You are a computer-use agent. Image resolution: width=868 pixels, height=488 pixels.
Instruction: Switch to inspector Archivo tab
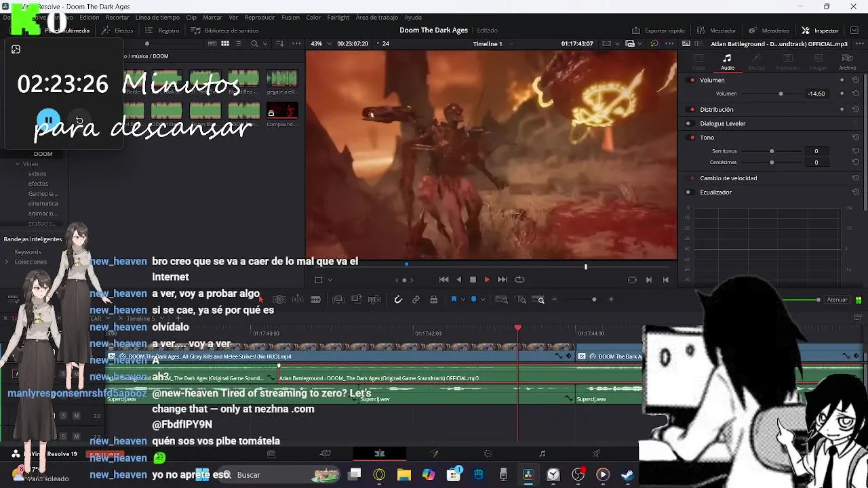click(847, 62)
